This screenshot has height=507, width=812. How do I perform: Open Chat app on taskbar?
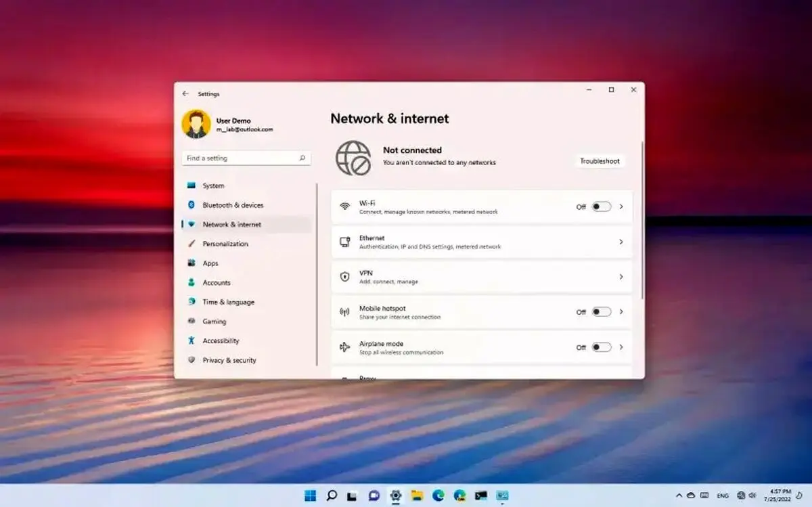374,495
